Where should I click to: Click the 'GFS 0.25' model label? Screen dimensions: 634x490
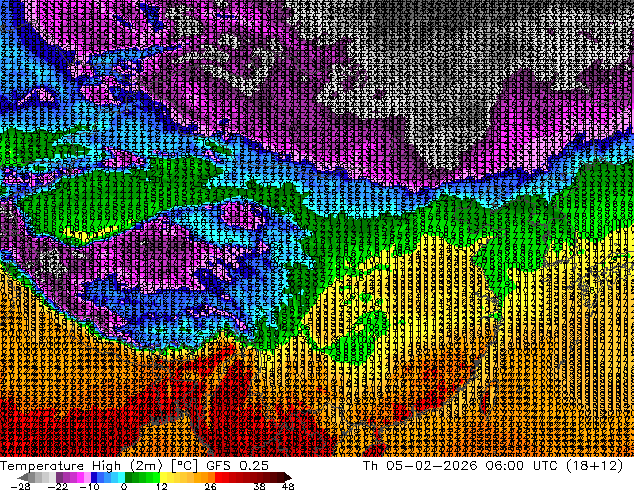[x=237, y=466]
